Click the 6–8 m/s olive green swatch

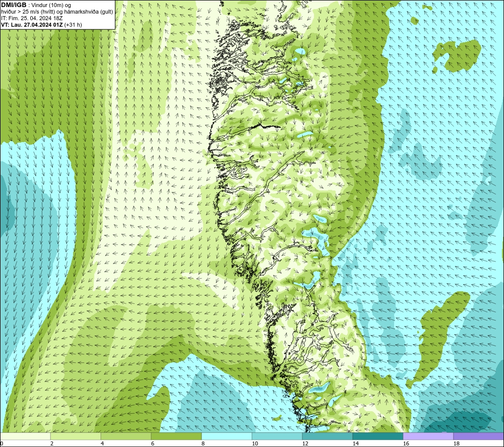(176, 436)
